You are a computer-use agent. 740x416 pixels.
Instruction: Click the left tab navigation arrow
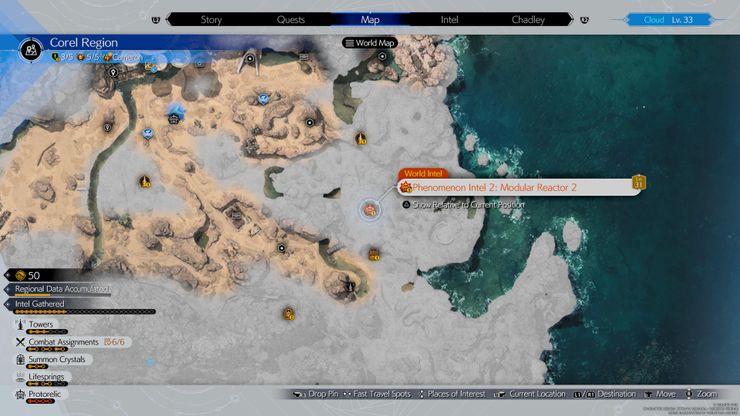tap(156, 20)
